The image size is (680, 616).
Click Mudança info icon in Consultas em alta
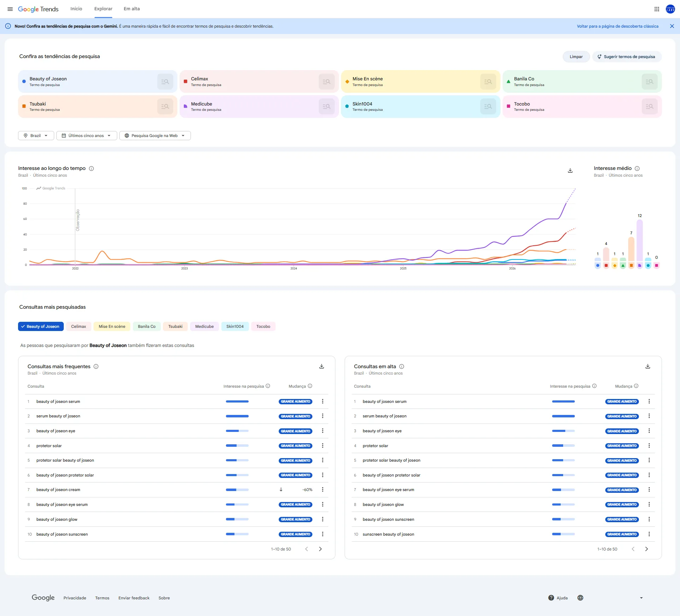[x=636, y=386]
